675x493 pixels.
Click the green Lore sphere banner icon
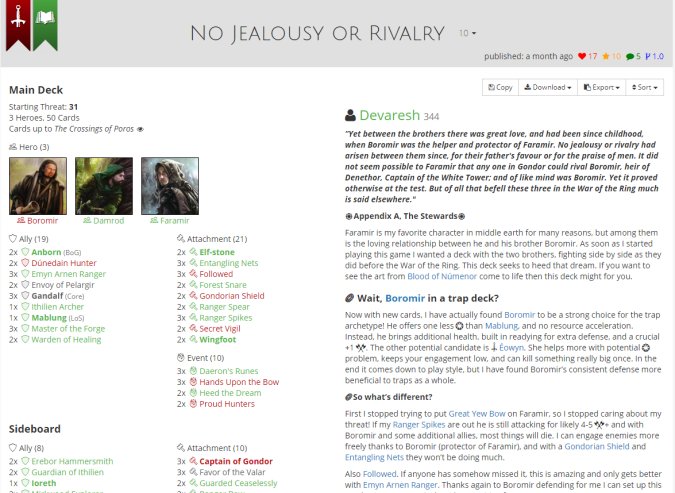(x=45, y=25)
